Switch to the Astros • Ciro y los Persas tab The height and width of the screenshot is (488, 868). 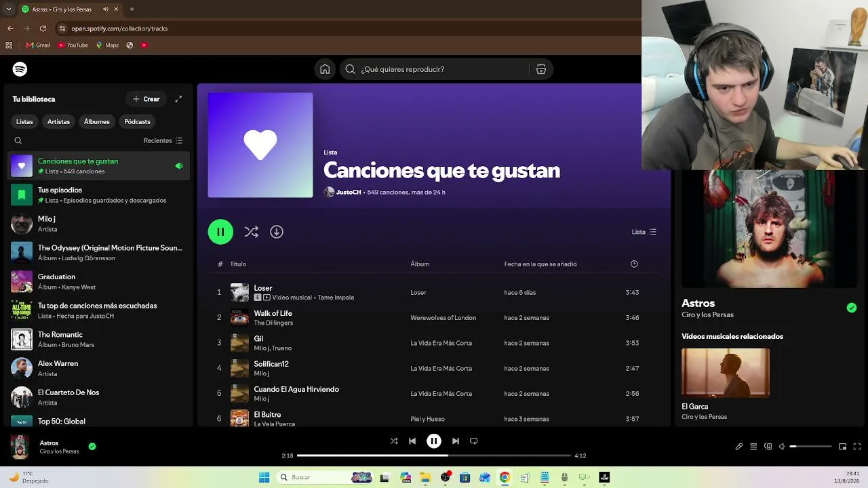point(69,9)
